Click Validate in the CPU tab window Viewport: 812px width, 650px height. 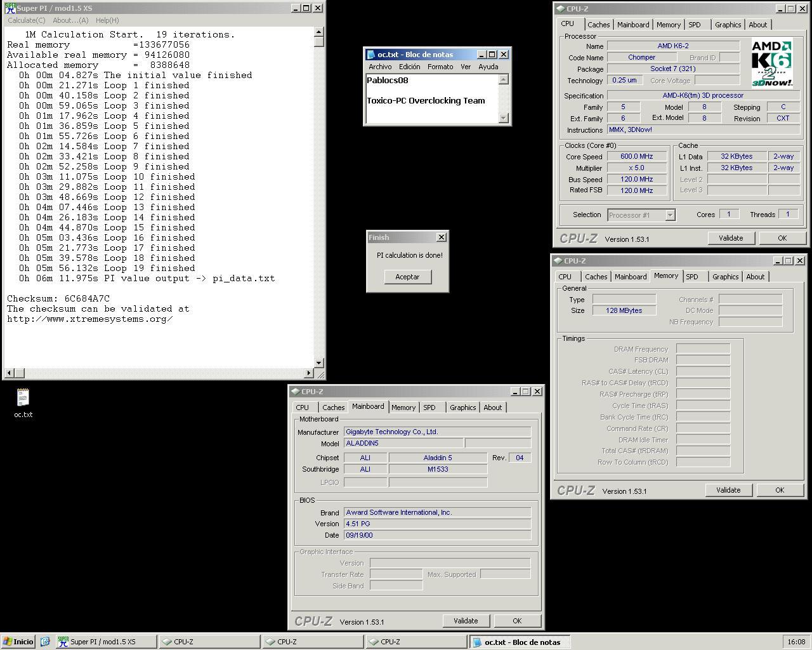click(730, 238)
